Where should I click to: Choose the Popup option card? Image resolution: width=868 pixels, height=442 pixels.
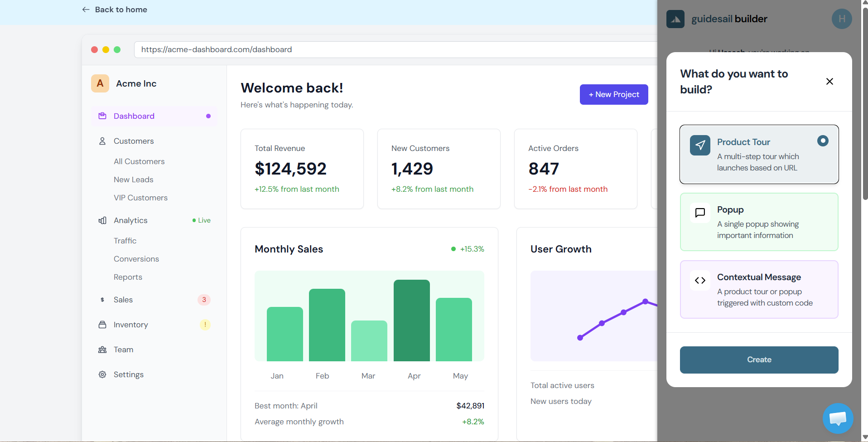pos(759,222)
